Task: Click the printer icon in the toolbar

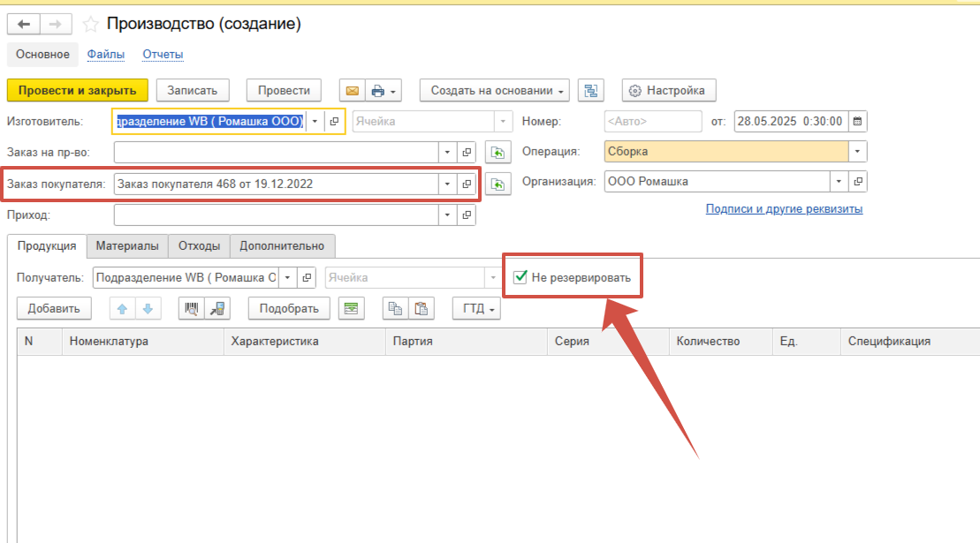Action: tap(379, 91)
